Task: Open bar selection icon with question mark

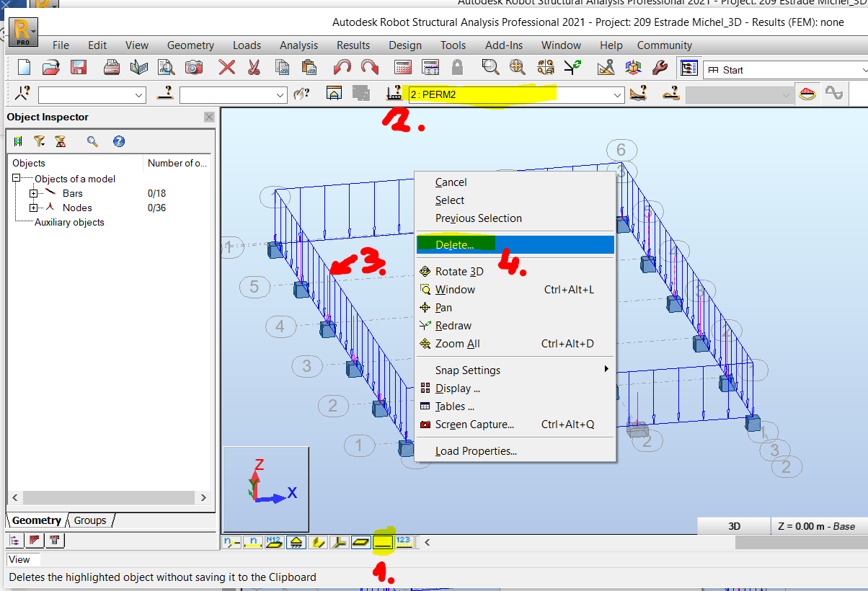Action: click(167, 94)
